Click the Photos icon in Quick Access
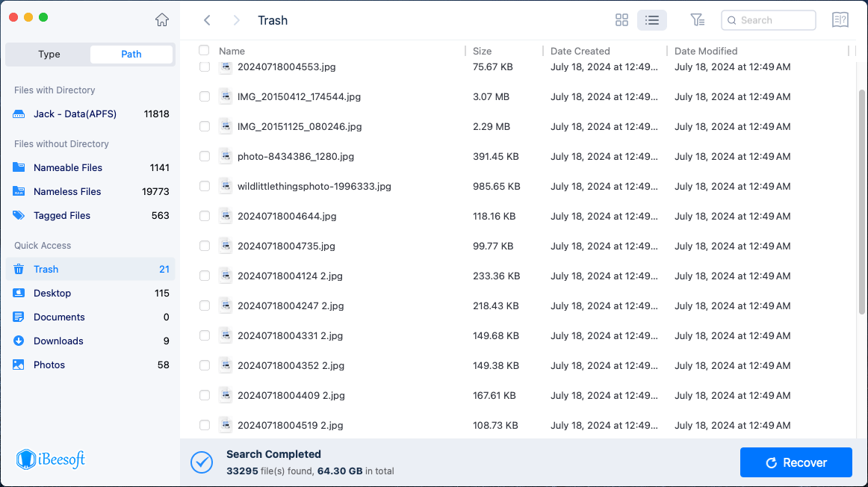The image size is (868, 487). (x=19, y=365)
